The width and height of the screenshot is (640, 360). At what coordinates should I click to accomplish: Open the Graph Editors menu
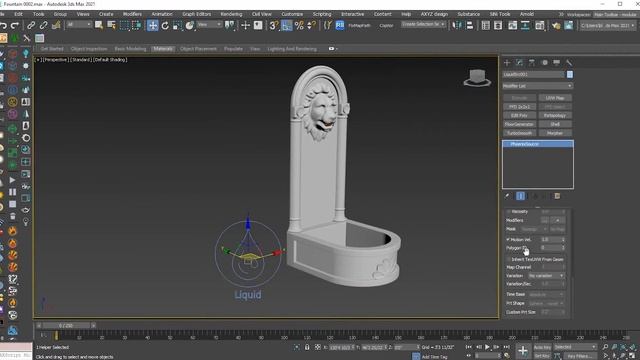(196, 14)
